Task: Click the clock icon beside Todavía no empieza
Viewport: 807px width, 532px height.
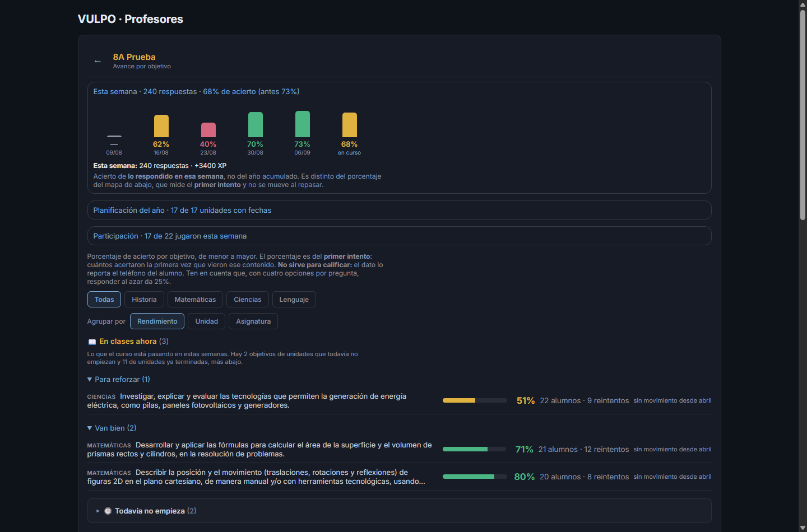Action: pyautogui.click(x=108, y=511)
